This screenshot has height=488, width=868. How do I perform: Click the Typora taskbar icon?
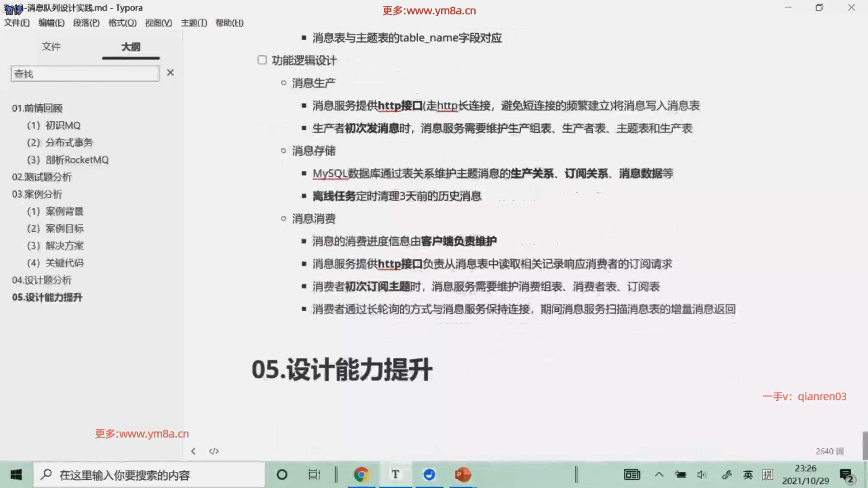click(x=396, y=474)
